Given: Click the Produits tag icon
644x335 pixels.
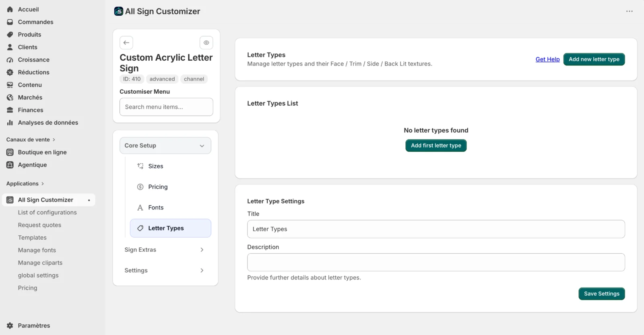Looking at the screenshot, I should click(x=10, y=35).
